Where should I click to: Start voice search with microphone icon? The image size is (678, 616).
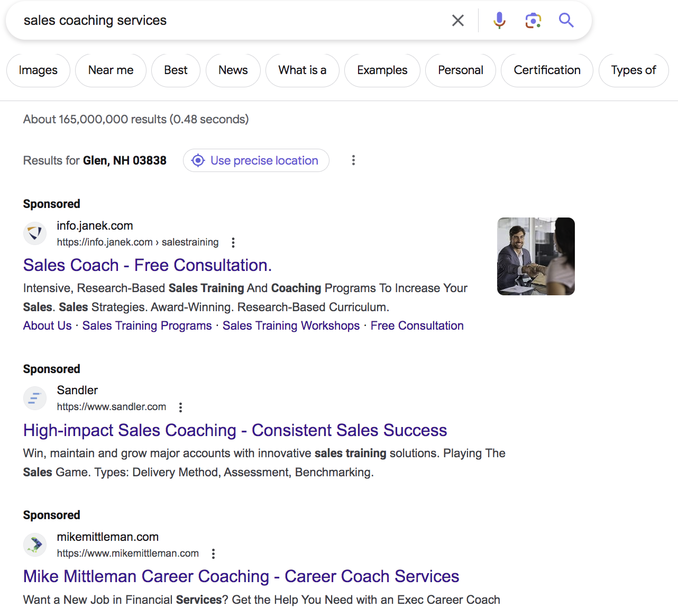499,21
